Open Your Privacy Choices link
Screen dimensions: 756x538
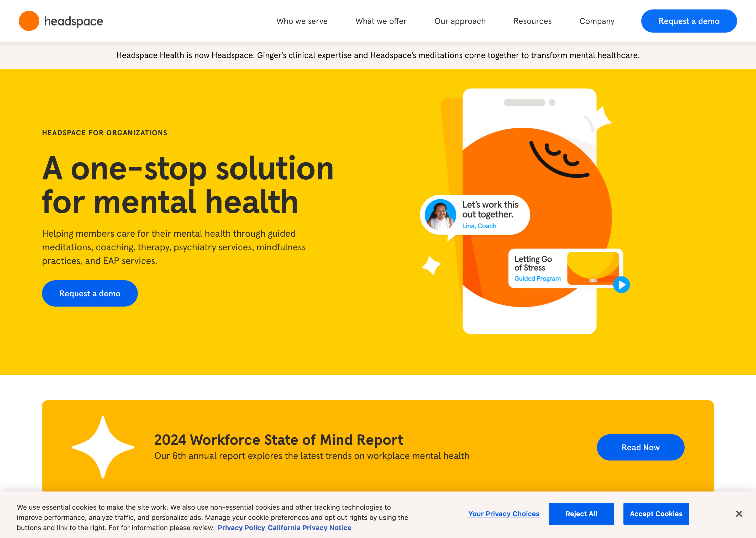click(504, 514)
